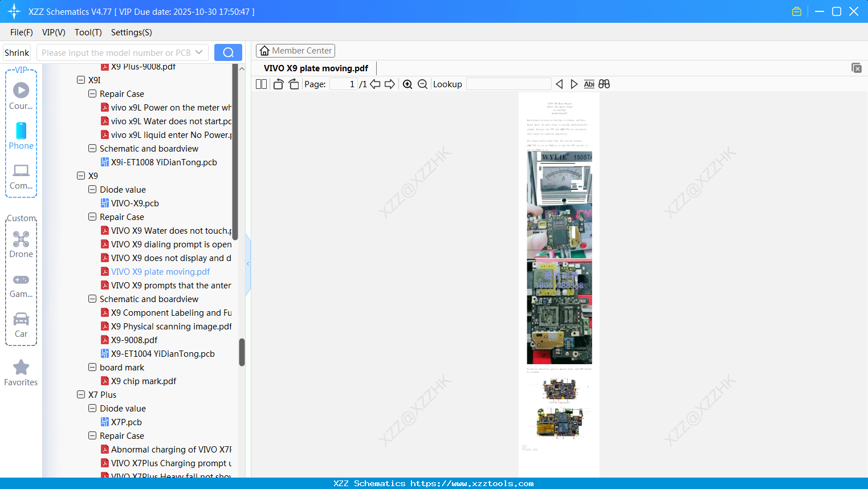Screen dimensions: 868x489
Task: Open X9 chip mark.pdf
Action: (x=144, y=381)
